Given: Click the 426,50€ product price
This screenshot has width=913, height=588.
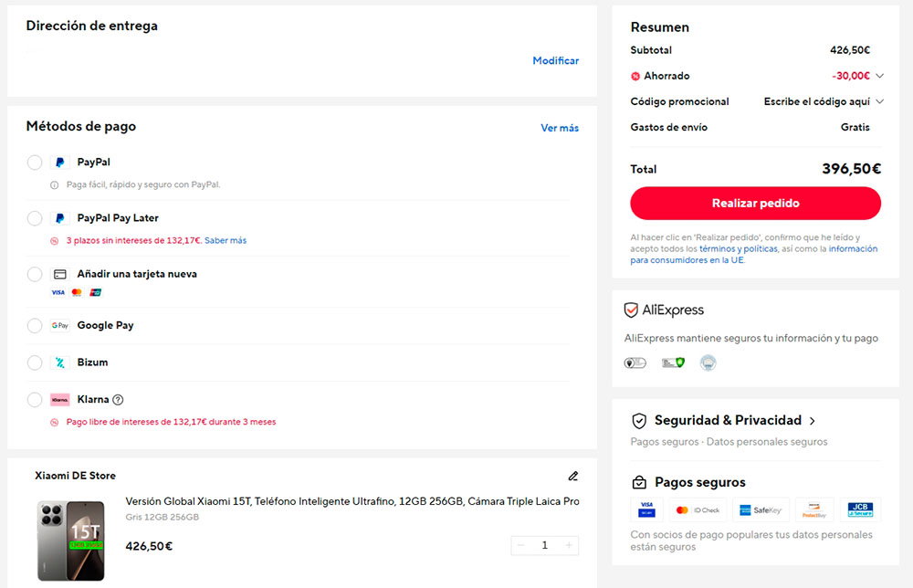Looking at the screenshot, I should click(149, 546).
